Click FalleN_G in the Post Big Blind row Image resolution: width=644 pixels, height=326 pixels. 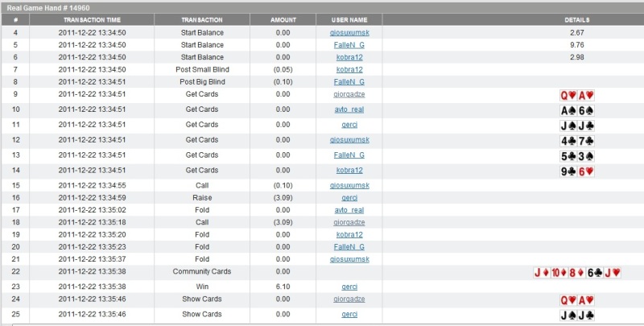[349, 81]
